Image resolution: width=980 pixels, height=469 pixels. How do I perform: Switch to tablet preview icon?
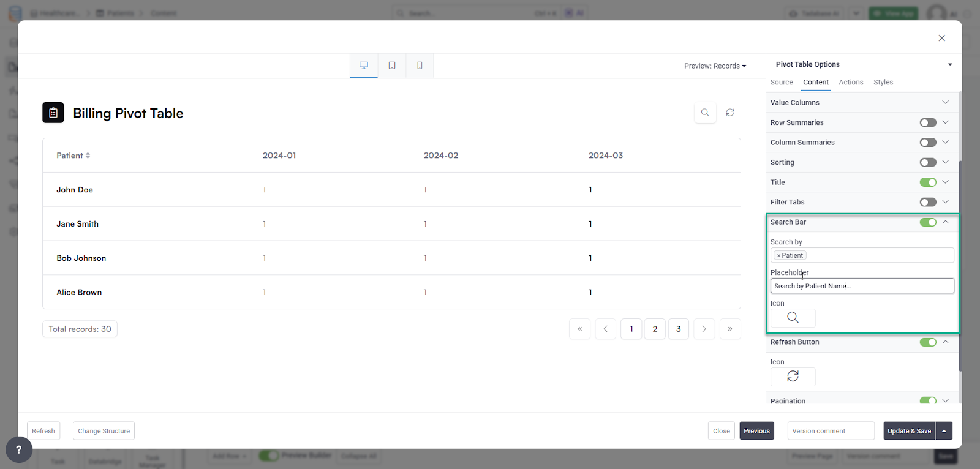[x=392, y=66]
